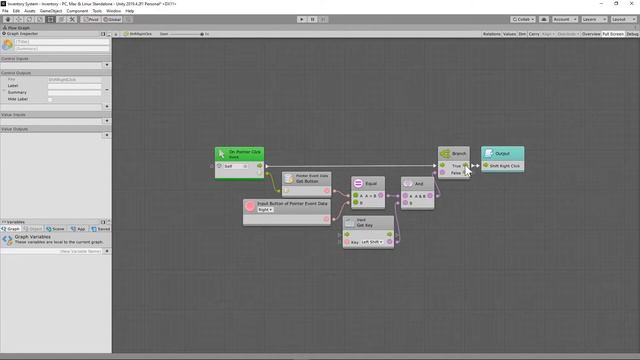Select the Rotate tool in Unity toolbar
Image resolution: width=640 pixels, height=360 pixels.
pyautogui.click(x=29, y=19)
